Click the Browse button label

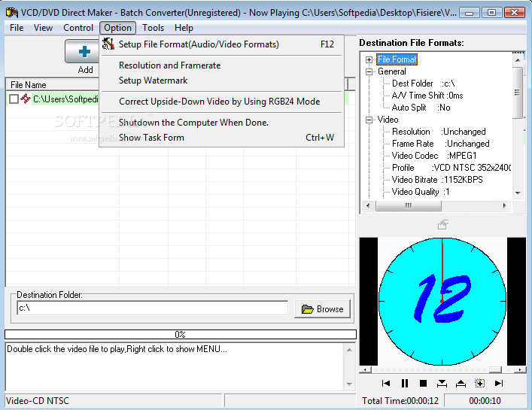(x=330, y=309)
